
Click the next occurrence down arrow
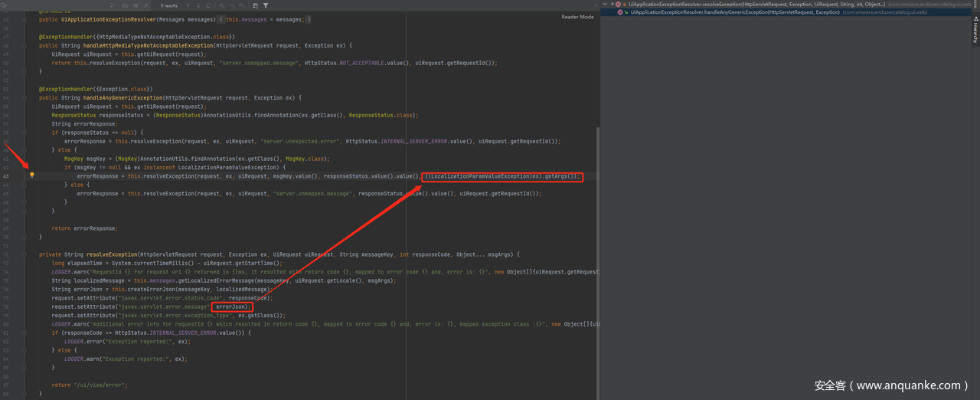pyautogui.click(x=198, y=5)
